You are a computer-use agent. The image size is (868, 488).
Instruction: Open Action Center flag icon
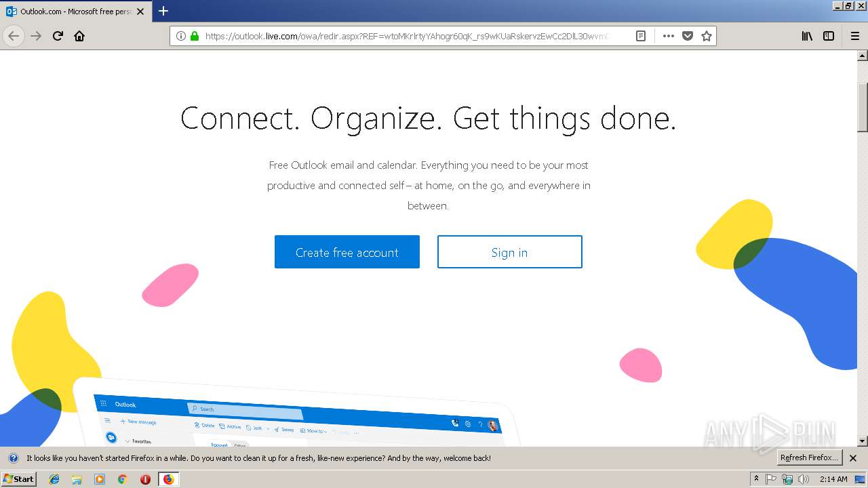(771, 479)
